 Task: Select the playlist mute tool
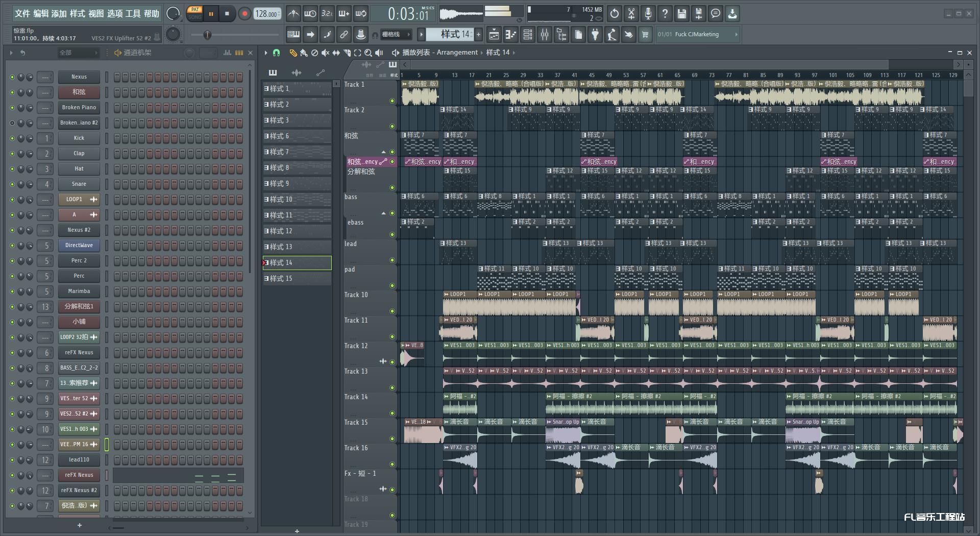coord(325,53)
